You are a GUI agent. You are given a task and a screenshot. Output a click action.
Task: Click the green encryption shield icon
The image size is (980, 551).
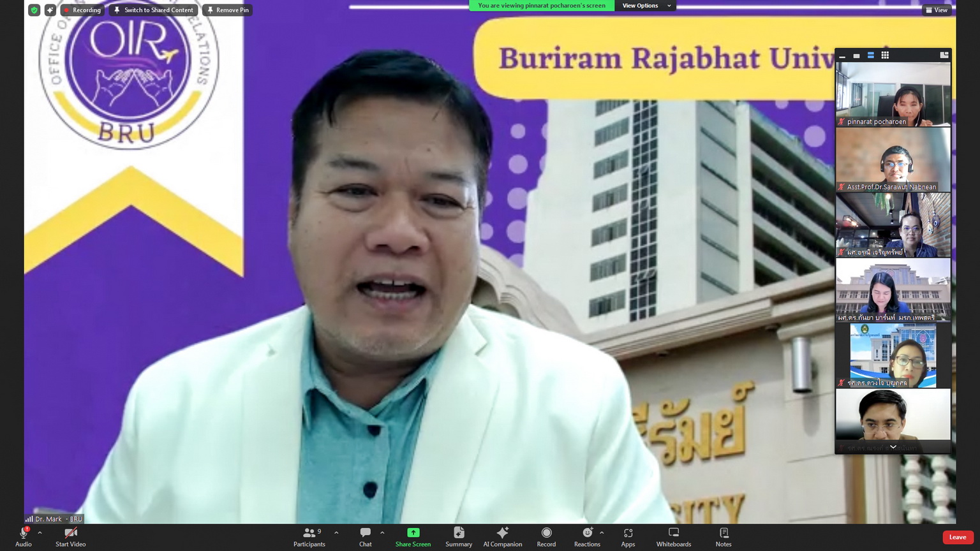[x=34, y=10]
